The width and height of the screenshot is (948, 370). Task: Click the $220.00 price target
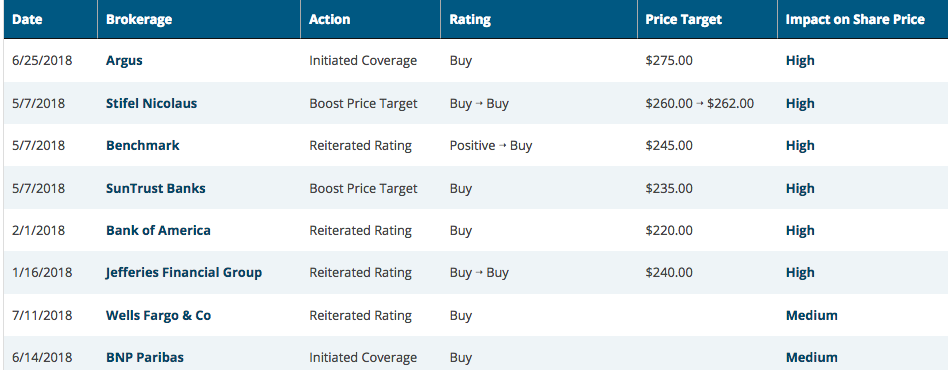(669, 230)
